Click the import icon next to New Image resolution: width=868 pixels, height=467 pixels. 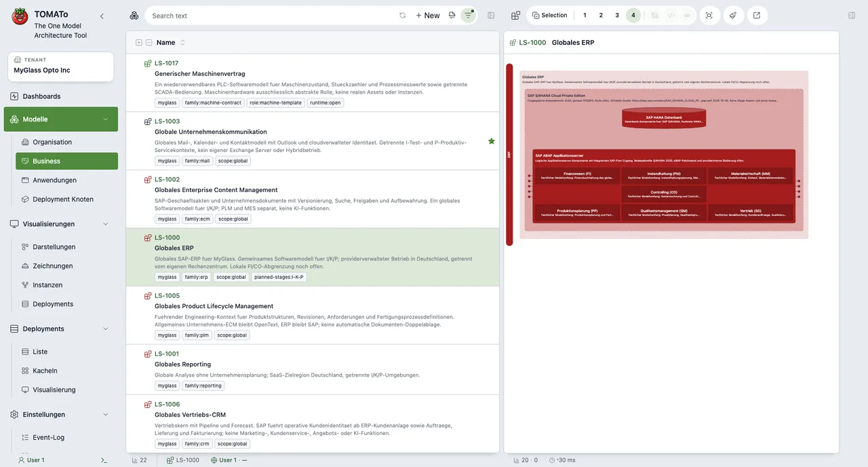[452, 16]
